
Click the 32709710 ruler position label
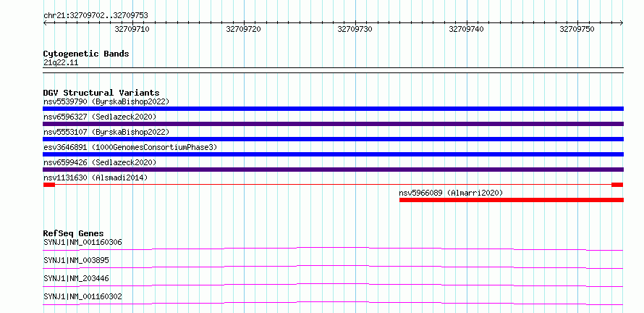[132, 29]
